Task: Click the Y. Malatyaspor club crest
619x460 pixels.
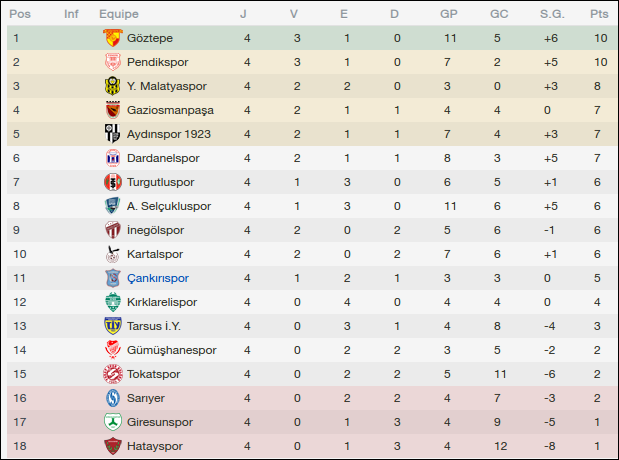Action: 112,86
